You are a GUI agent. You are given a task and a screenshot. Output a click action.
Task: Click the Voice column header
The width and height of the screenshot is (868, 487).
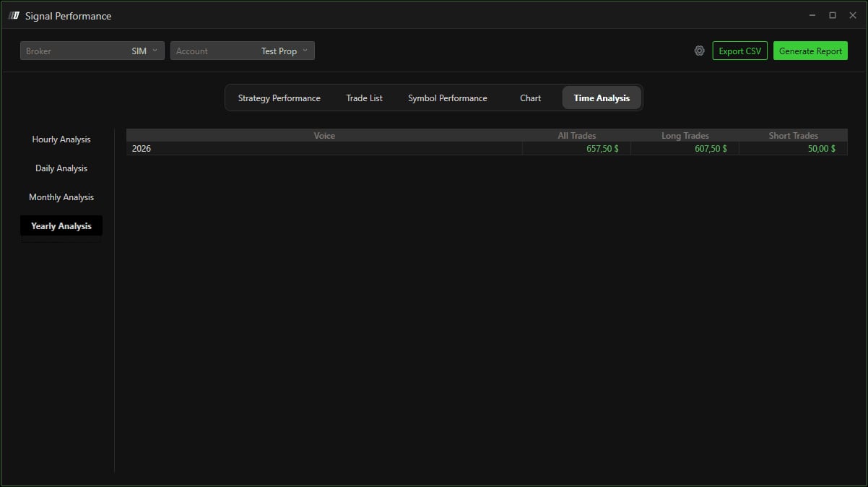[x=324, y=136]
